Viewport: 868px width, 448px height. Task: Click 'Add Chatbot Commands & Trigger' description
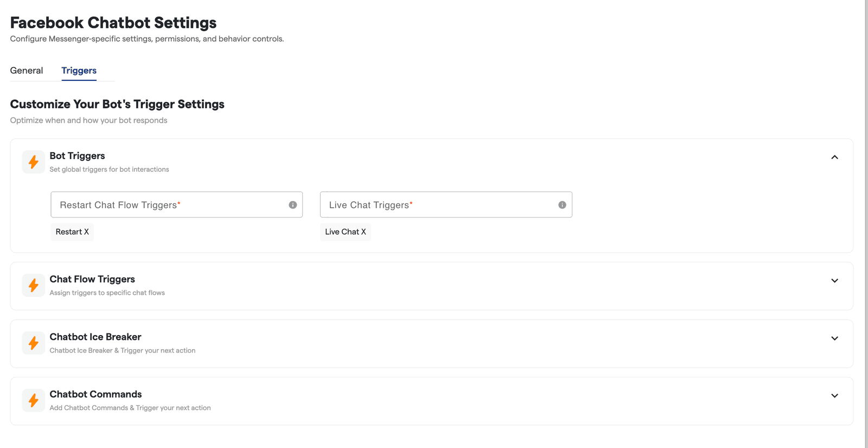(130, 408)
